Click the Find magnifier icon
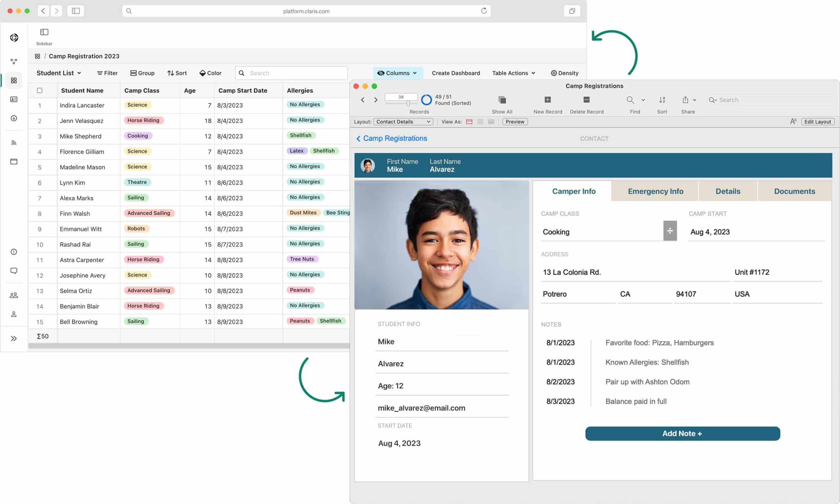840x504 pixels. tap(630, 100)
